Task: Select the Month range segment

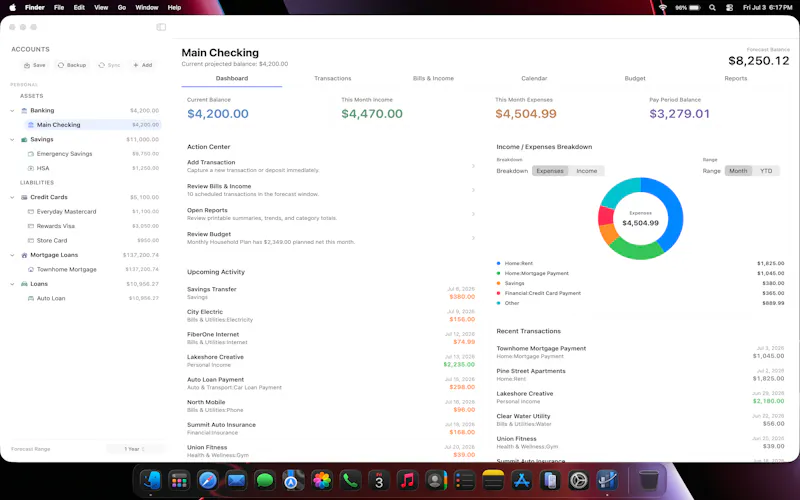Action: point(738,171)
